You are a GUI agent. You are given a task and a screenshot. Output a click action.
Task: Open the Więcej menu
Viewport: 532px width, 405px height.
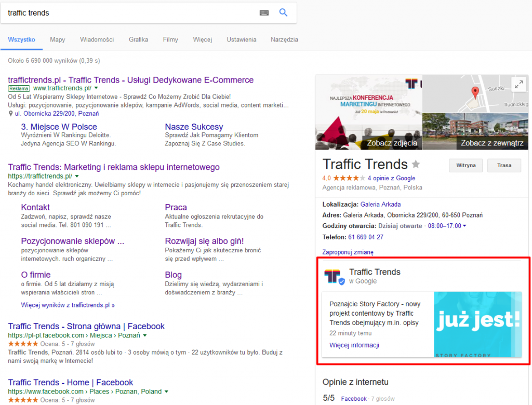point(203,39)
